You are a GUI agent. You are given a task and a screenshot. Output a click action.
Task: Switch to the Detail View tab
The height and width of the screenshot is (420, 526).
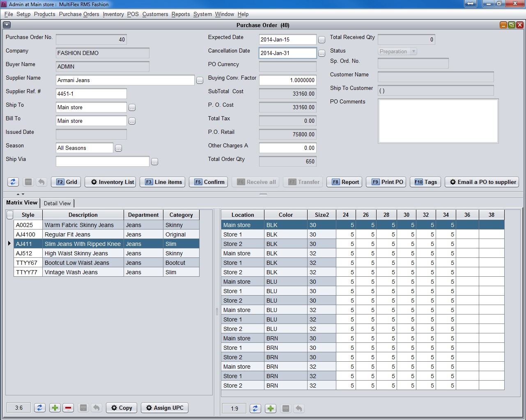pyautogui.click(x=57, y=203)
